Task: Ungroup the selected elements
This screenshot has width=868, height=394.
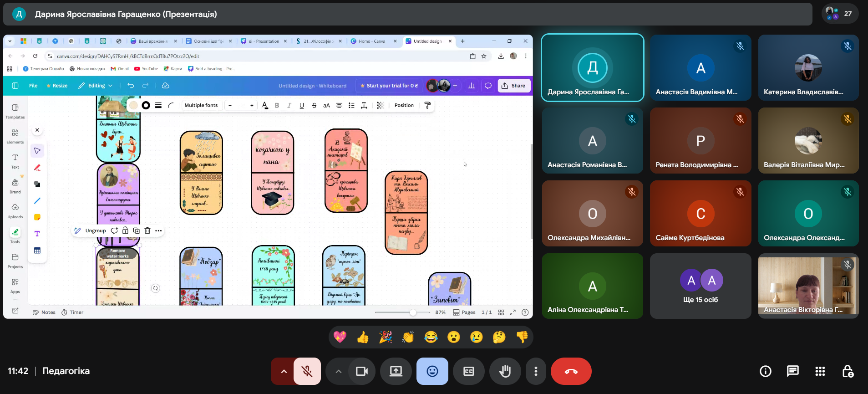Action: (x=96, y=230)
